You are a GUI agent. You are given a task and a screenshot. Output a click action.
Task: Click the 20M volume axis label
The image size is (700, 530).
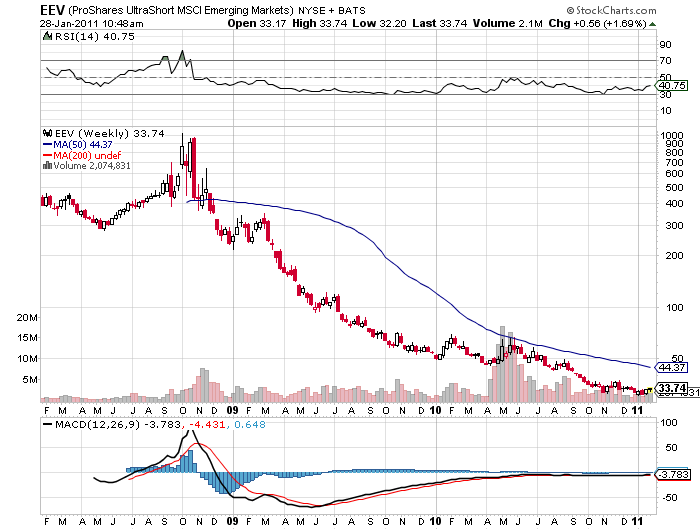(x=27, y=317)
